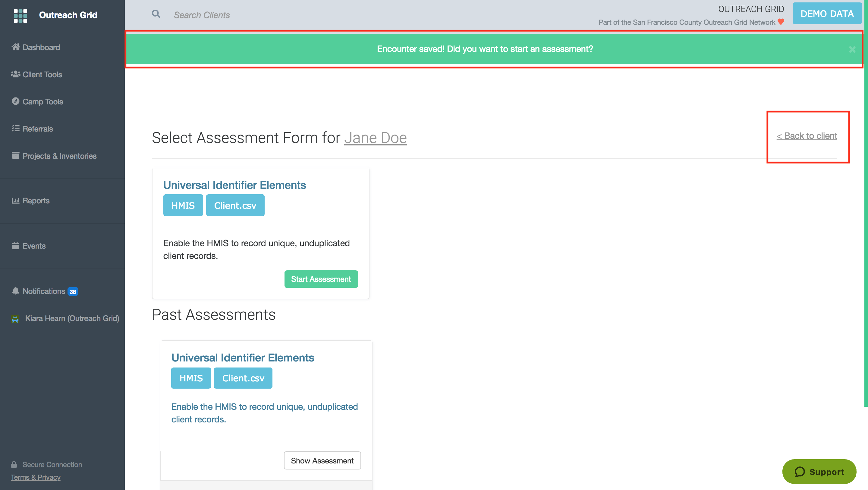The image size is (868, 490).
Task: Open the Kiara Hearn user menu
Action: pos(72,318)
